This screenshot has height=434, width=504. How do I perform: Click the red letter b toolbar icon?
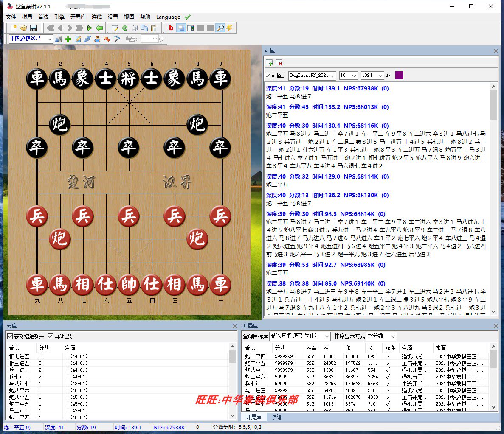coord(171,28)
